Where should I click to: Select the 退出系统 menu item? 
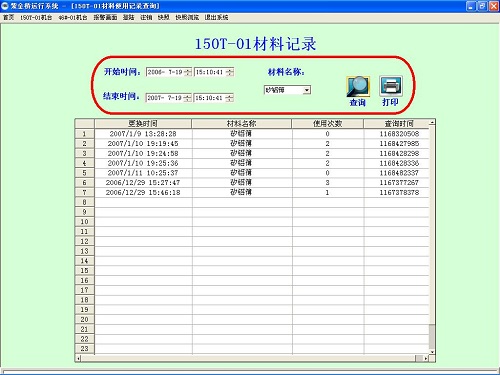coord(216,17)
